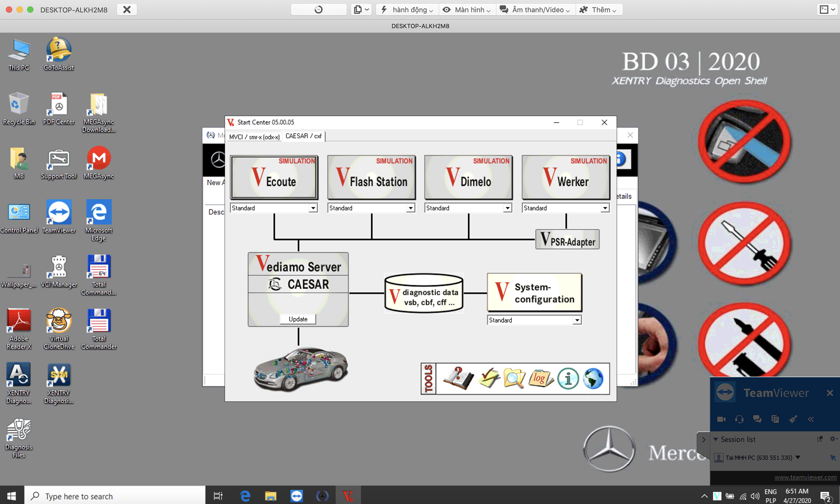This screenshot has height=504, width=840.
Task: Select the Adobe Reader X shortcut
Action: click(x=19, y=329)
